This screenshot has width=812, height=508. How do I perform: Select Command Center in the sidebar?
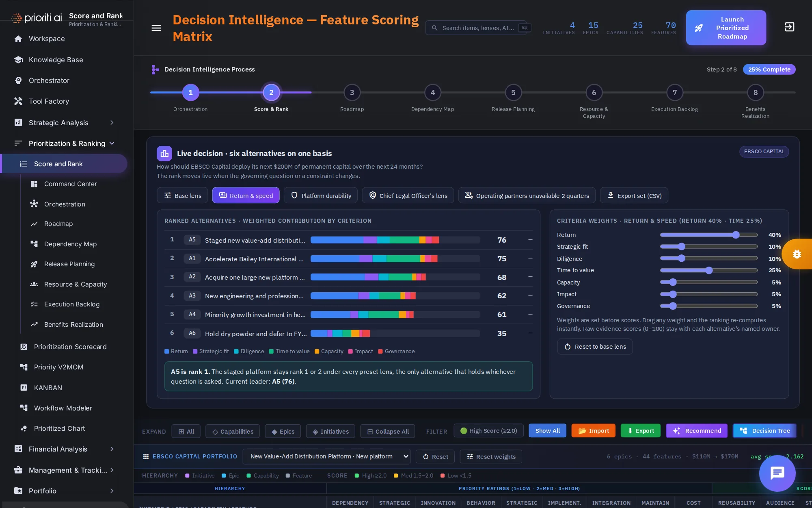[70, 184]
